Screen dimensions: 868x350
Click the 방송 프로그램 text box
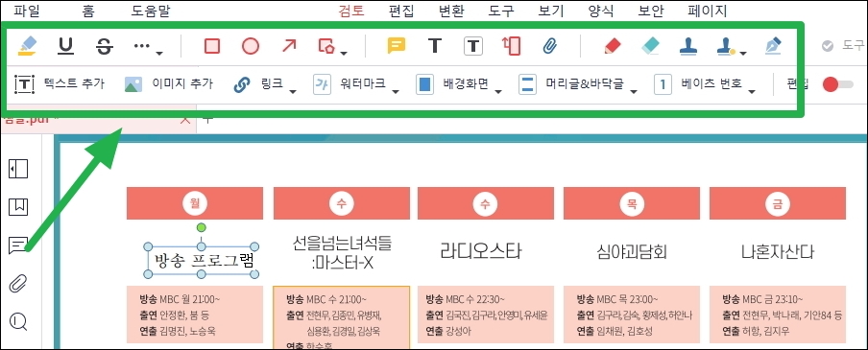(x=202, y=260)
